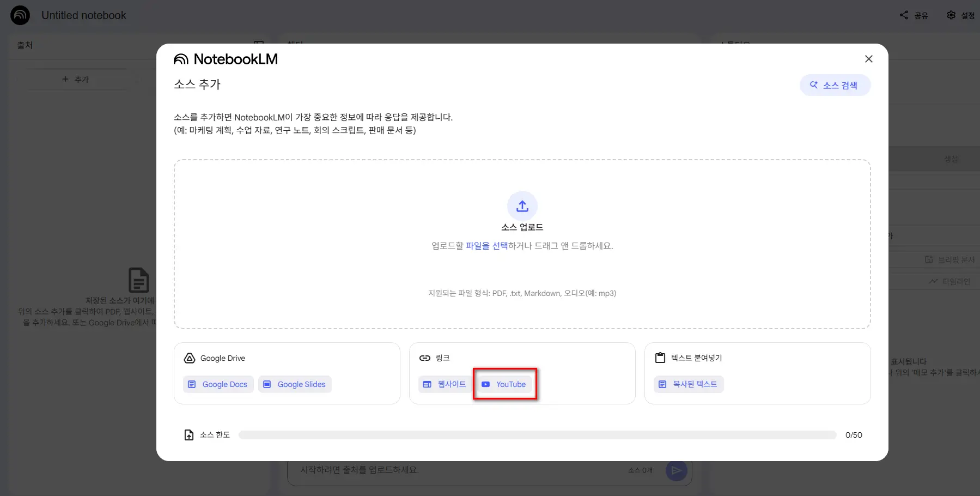Click the 추가 button in sources panel
The width and height of the screenshot is (980, 496).
point(76,80)
